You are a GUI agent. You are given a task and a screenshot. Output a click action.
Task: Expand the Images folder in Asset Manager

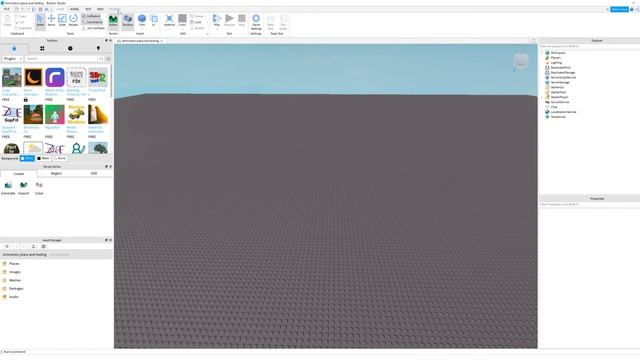coord(11,272)
